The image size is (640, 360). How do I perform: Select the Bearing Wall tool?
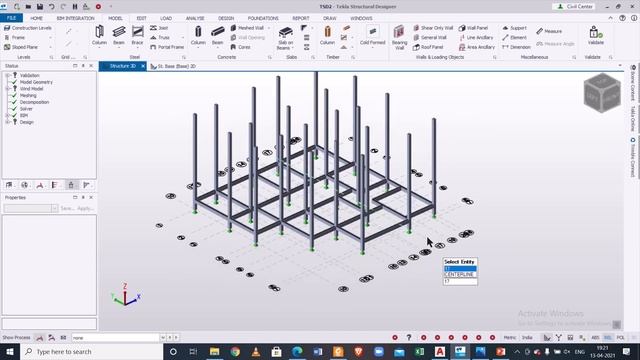(399, 38)
